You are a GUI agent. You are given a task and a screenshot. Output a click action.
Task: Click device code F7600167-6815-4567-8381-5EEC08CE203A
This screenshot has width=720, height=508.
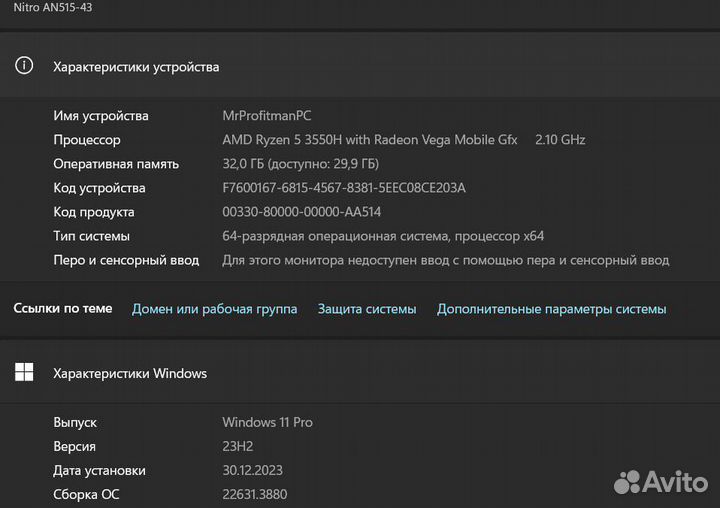coord(344,188)
